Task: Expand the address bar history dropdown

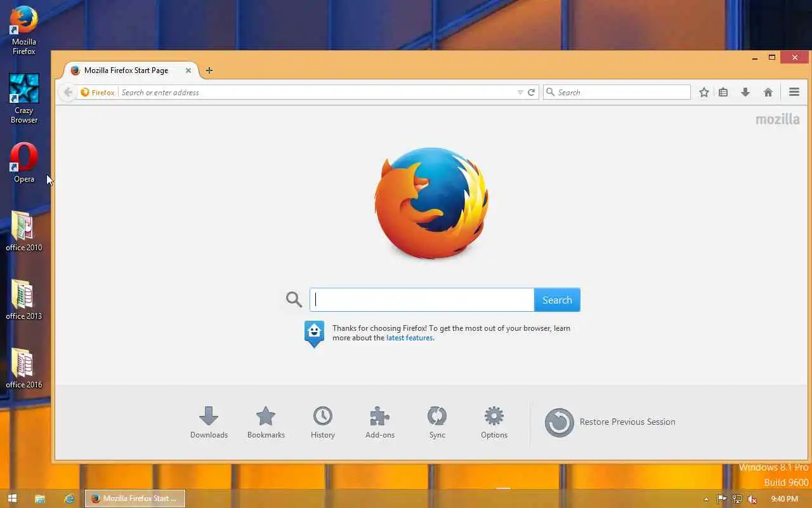Action: [520, 92]
